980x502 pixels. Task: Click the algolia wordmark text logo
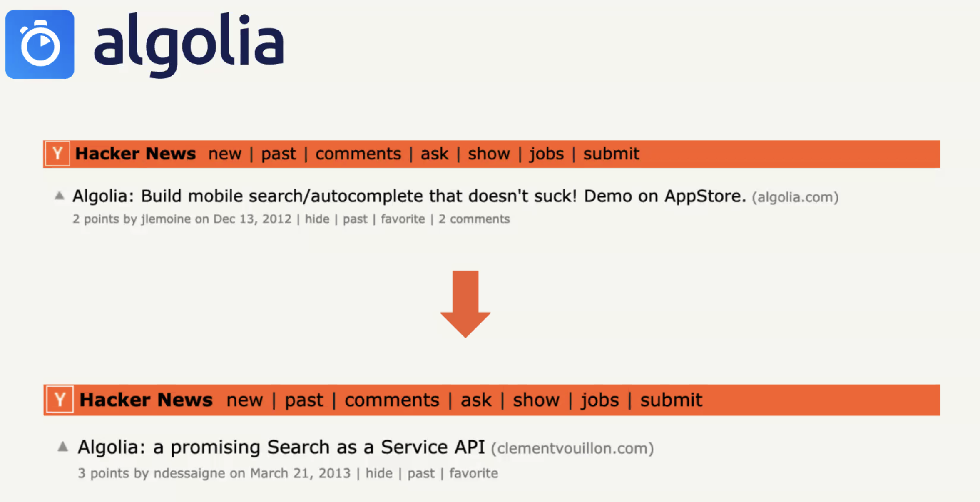(189, 44)
